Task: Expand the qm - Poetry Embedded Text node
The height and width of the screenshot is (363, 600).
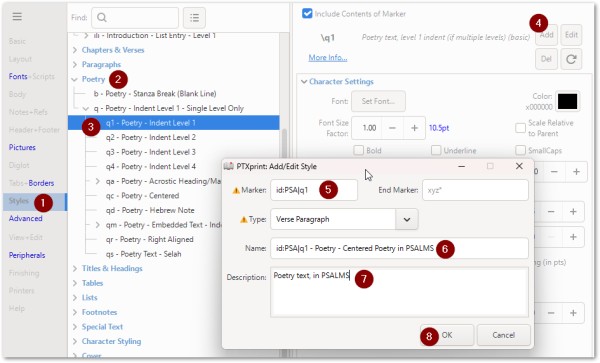Action: 98,225
